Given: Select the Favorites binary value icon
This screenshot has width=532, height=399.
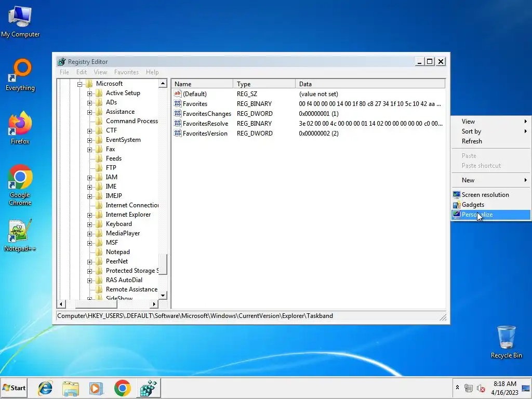Looking at the screenshot, I should point(178,103).
